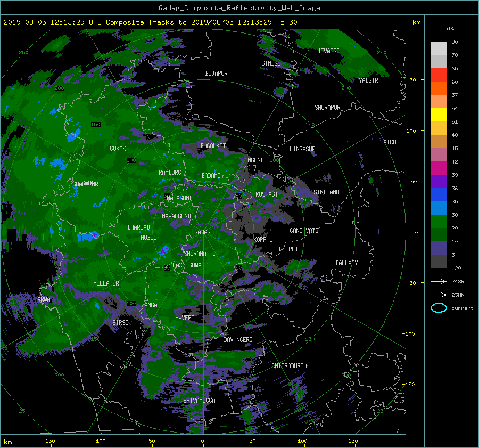Click the GANGAVATI city label
The width and height of the screenshot is (479, 448).
tap(304, 231)
